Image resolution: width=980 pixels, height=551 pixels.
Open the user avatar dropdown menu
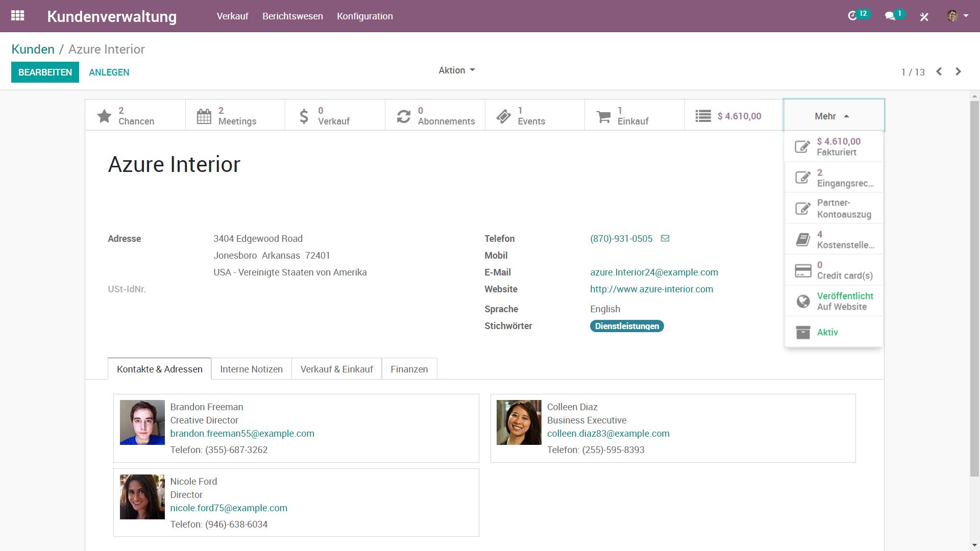click(x=957, y=16)
